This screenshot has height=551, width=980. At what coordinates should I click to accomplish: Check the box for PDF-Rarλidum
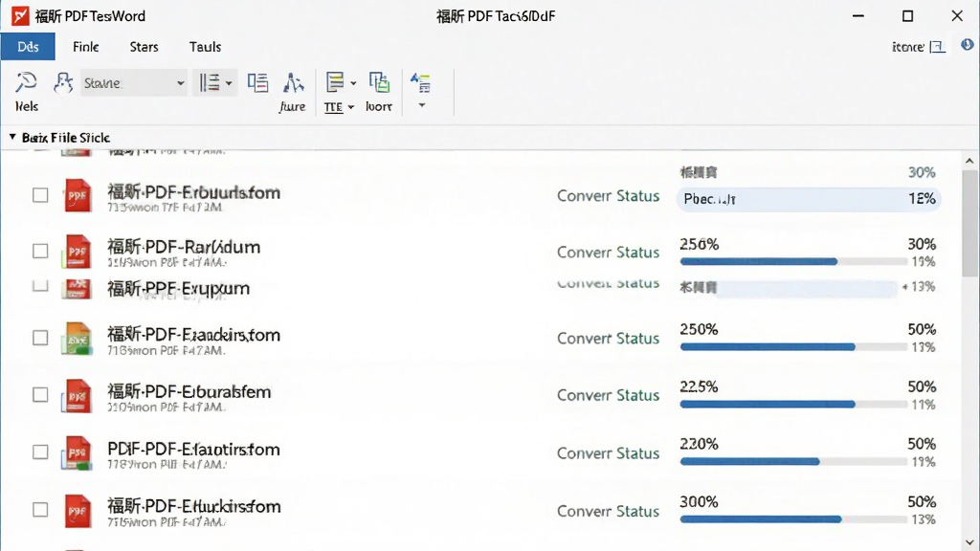(40, 252)
